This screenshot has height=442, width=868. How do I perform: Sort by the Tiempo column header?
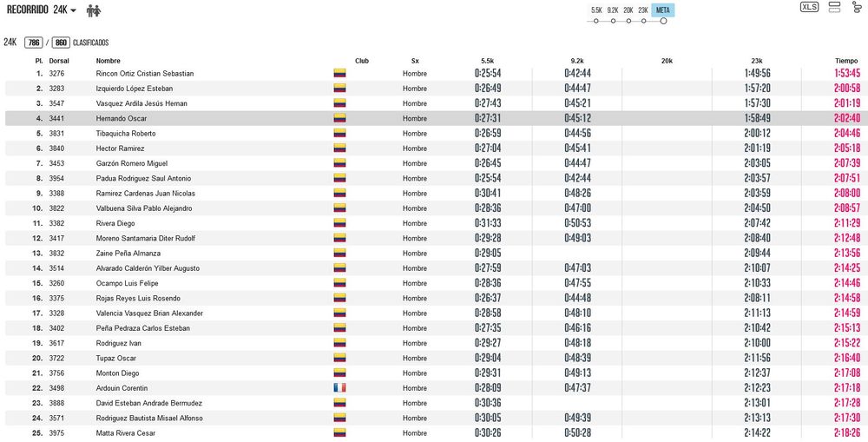tap(845, 61)
